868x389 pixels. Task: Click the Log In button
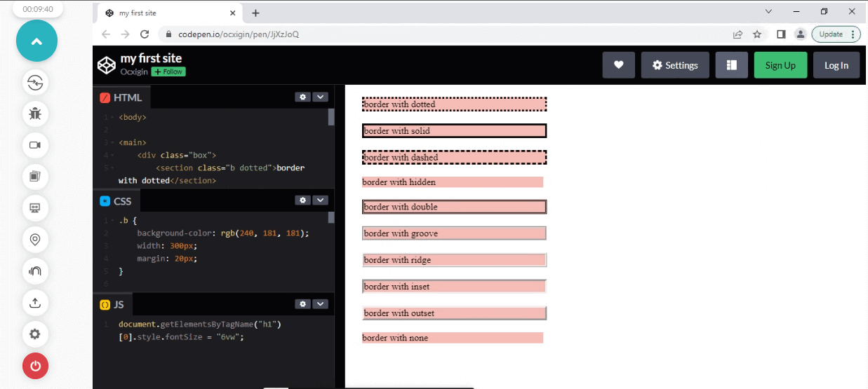click(x=836, y=65)
